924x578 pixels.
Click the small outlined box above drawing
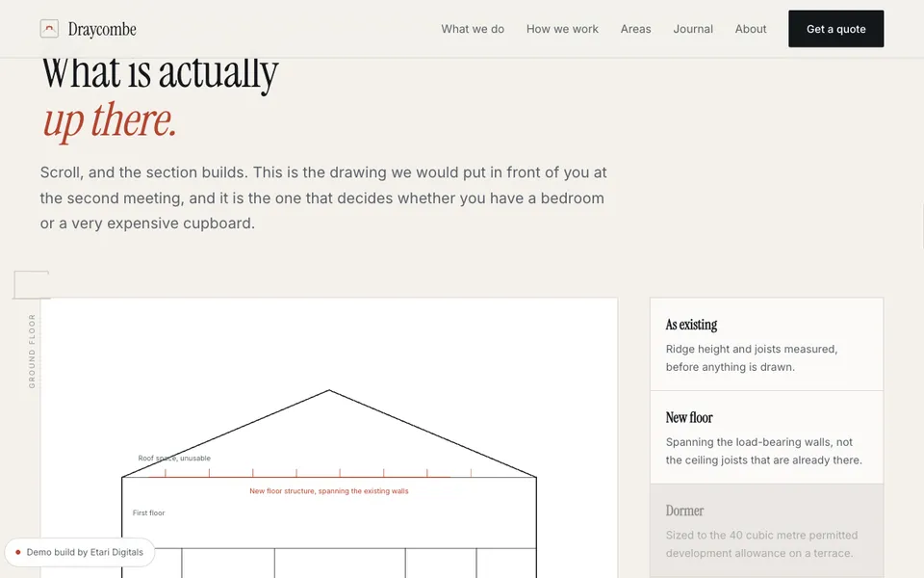(x=31, y=285)
